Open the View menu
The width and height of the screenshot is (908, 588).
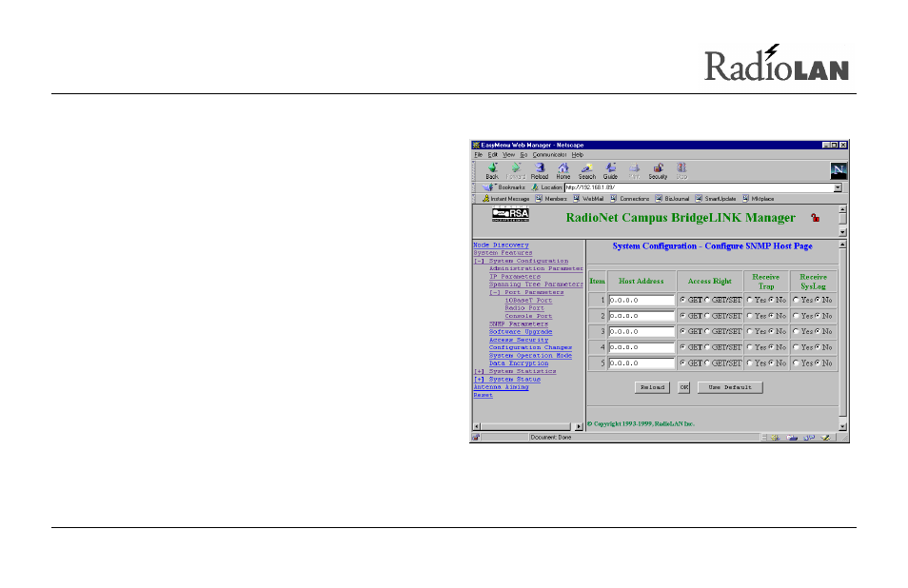click(508, 155)
